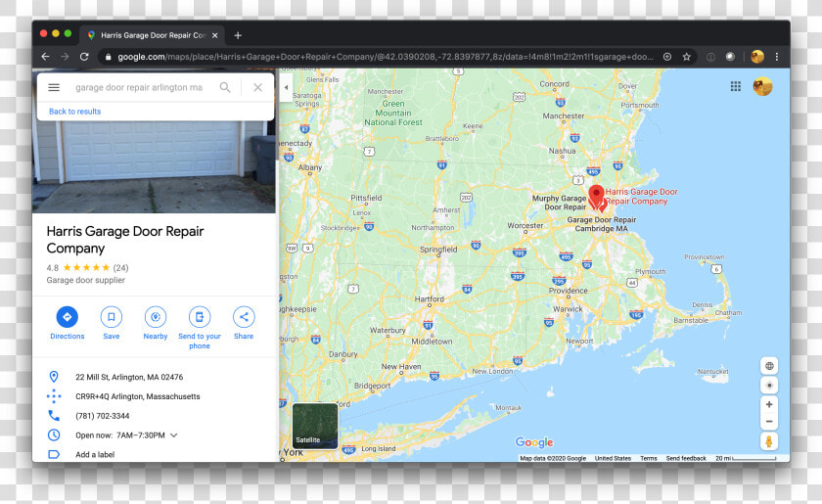Expand the opening hours dropdown
The height and width of the screenshot is (504, 822).
click(x=174, y=435)
